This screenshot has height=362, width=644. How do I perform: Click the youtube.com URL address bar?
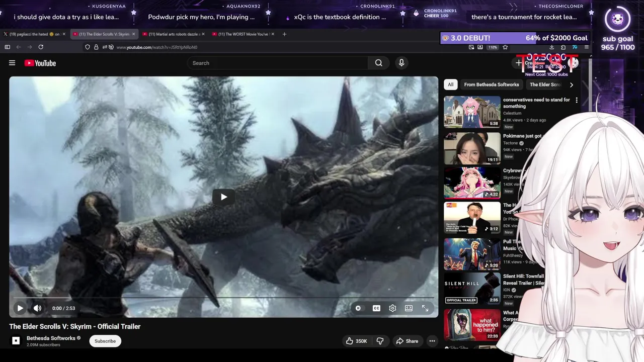[157, 47]
